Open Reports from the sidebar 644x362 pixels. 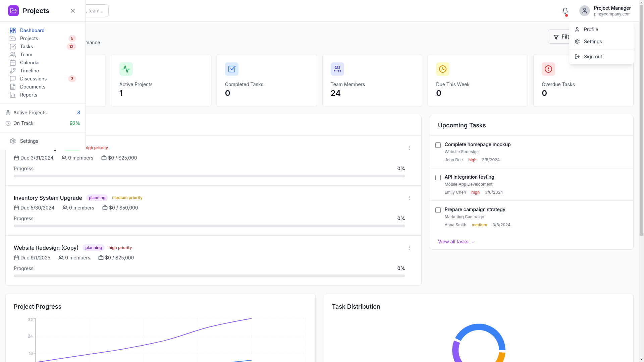(x=43, y=95)
